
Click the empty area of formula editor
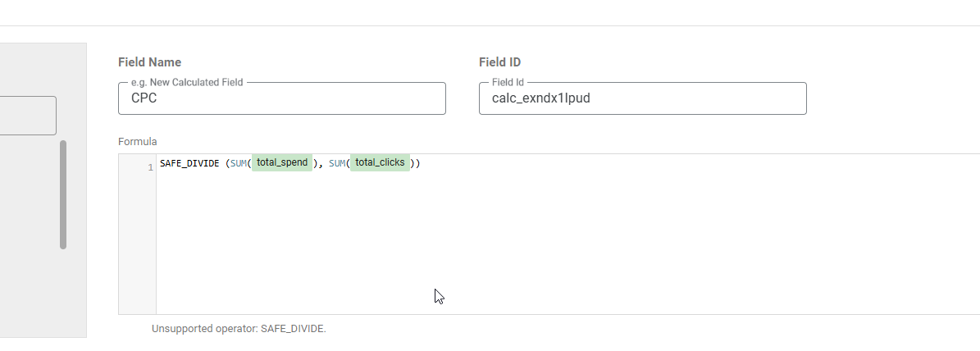point(563,244)
